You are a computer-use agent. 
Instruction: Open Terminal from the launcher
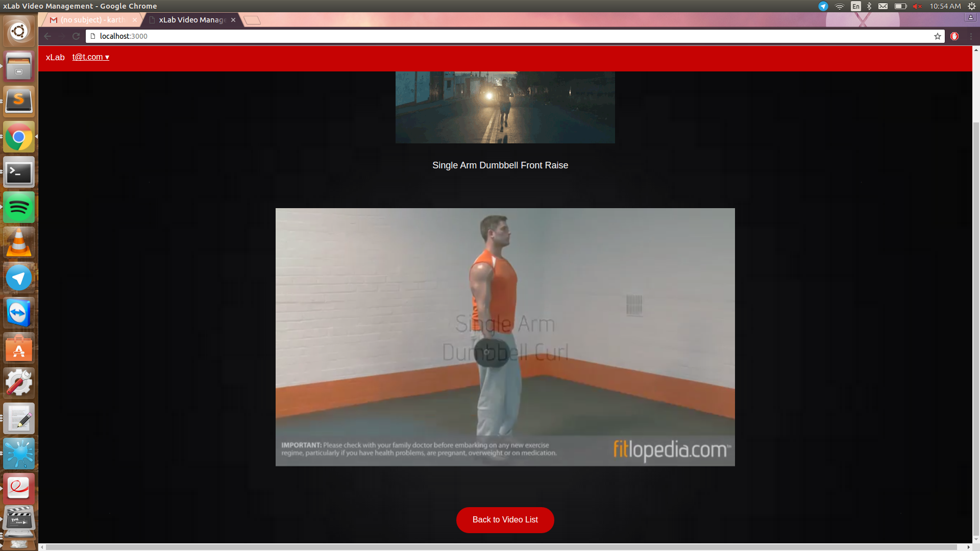[19, 172]
